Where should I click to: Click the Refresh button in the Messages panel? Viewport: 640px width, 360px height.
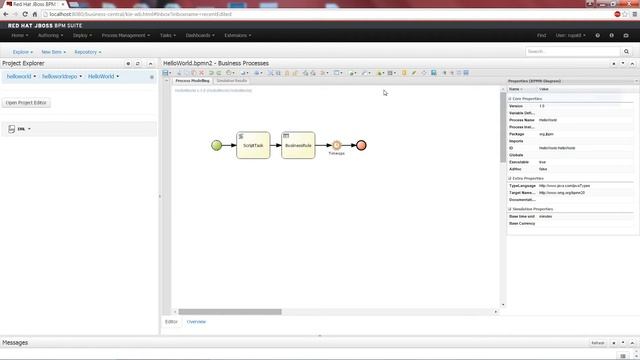coord(598,343)
